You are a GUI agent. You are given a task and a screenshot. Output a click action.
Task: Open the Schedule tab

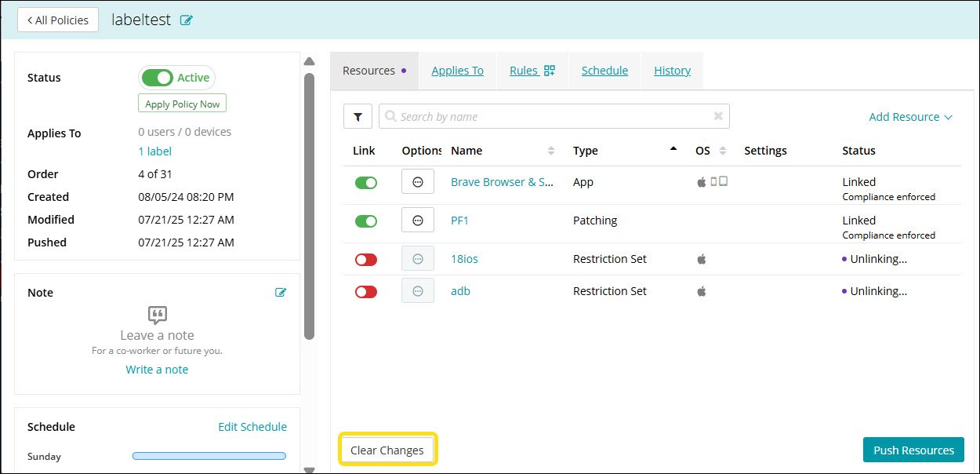coord(604,71)
